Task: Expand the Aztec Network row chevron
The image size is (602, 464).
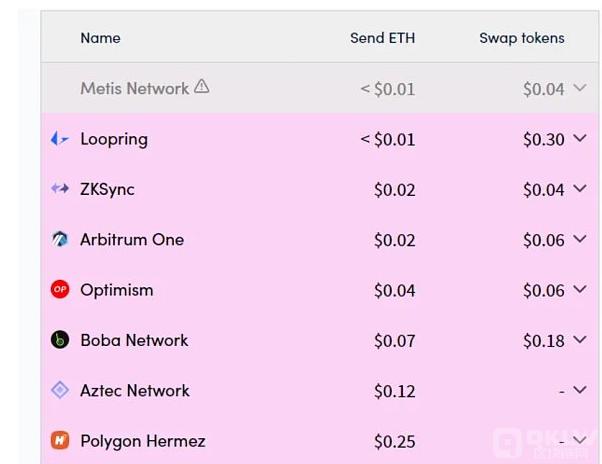Action: pyautogui.click(x=580, y=390)
